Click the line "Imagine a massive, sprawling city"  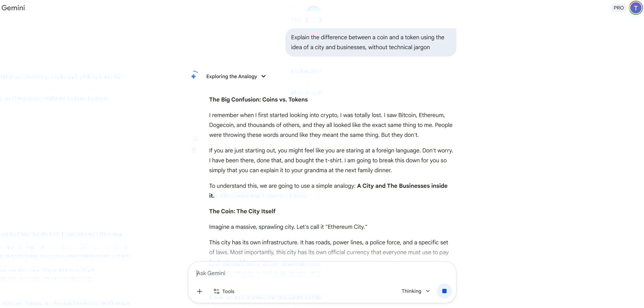(288, 227)
